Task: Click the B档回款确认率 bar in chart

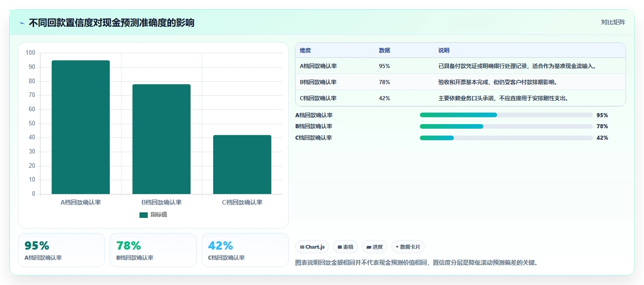Action: click(x=162, y=139)
